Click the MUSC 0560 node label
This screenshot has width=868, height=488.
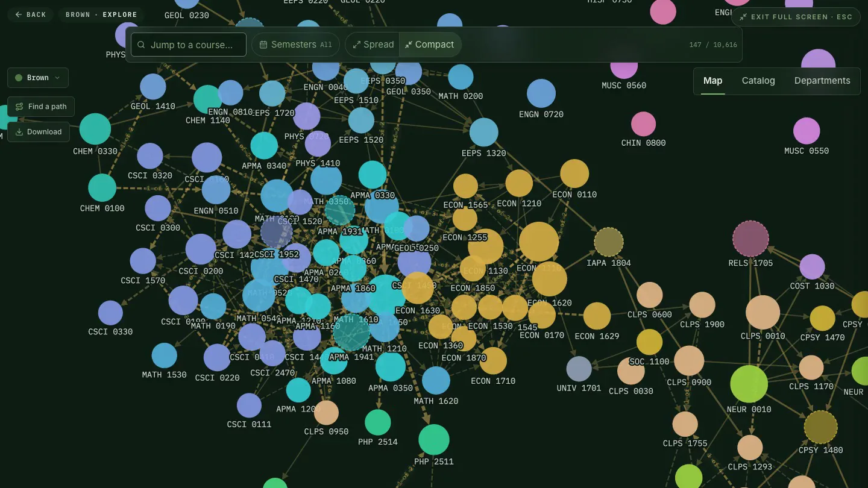tap(624, 86)
